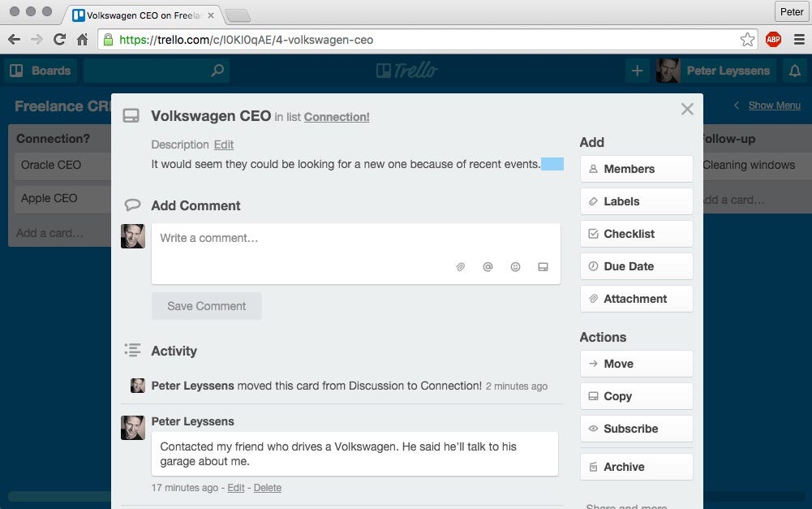Click the Show Menu link

coord(774,106)
